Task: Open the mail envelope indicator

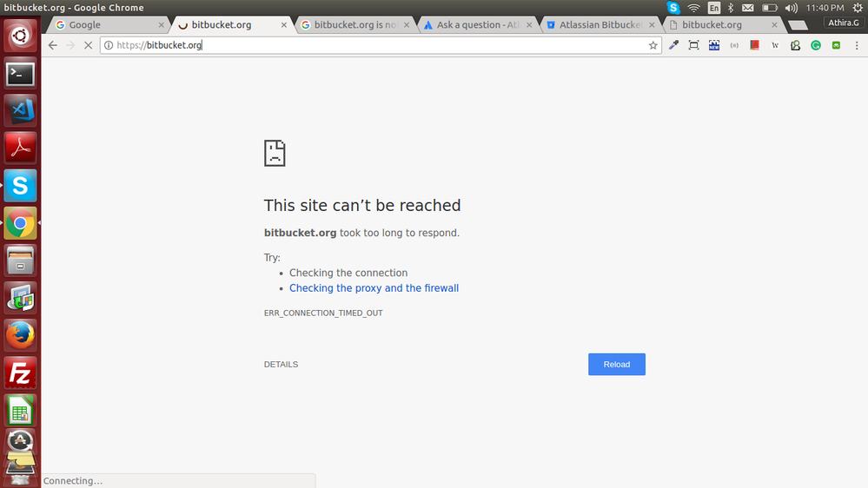Action: pyautogui.click(x=748, y=8)
